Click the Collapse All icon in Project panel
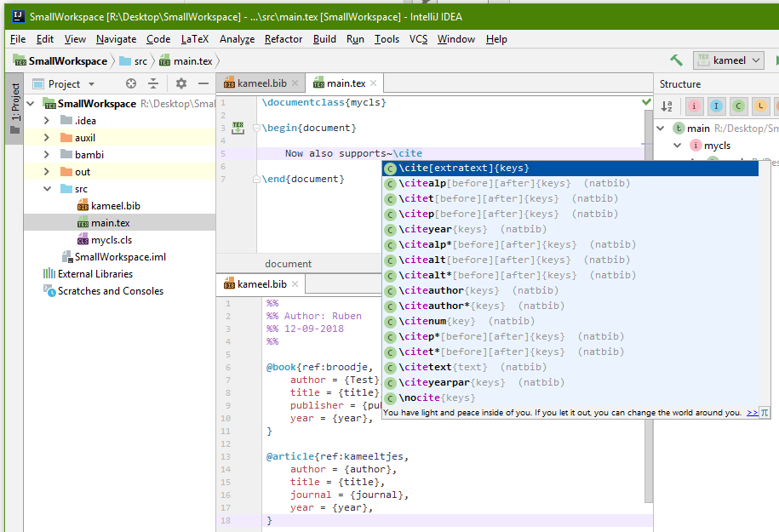 153,83
